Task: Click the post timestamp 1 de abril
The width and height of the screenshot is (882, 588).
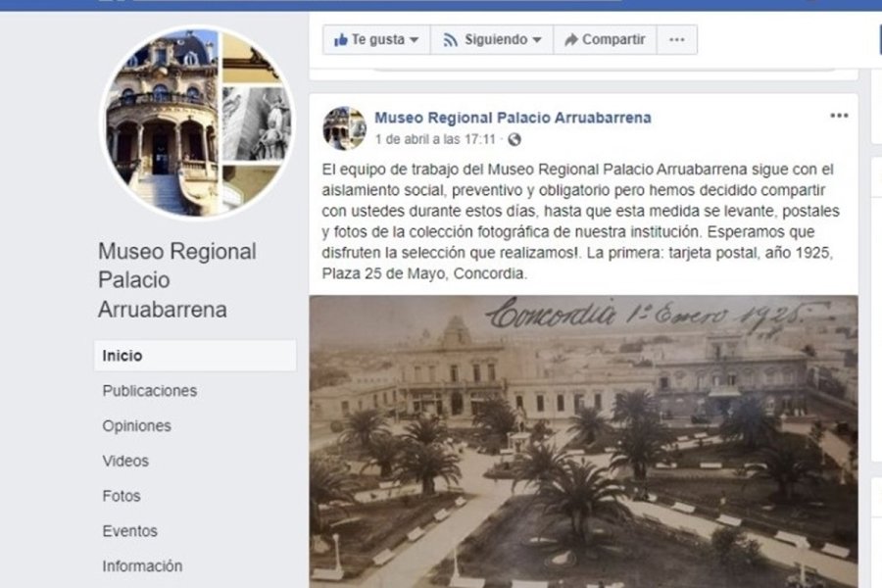Action: [435, 139]
